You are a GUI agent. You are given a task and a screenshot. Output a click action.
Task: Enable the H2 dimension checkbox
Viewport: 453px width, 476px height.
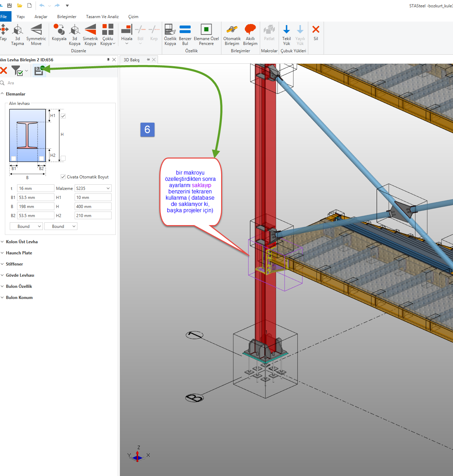[x=63, y=158]
